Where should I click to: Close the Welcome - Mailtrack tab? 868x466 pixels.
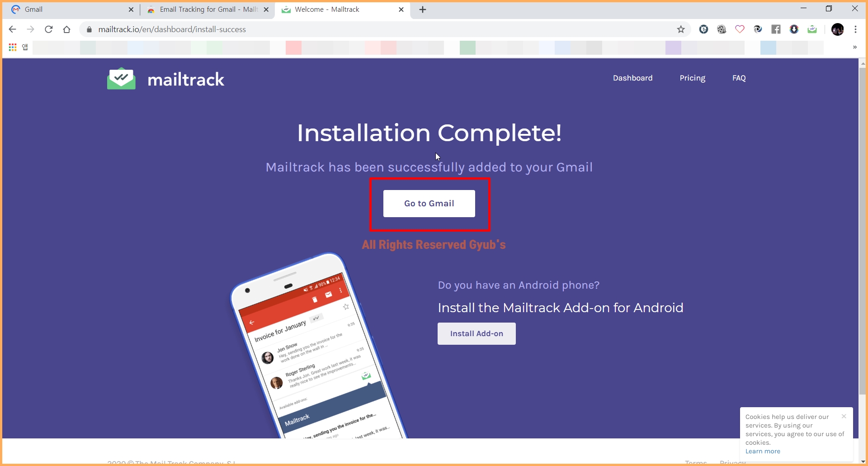[401, 10]
